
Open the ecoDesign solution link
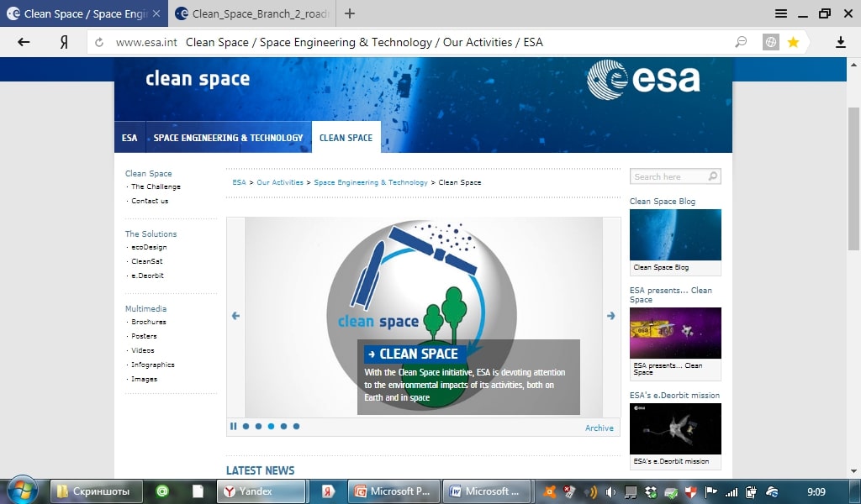[x=149, y=247]
